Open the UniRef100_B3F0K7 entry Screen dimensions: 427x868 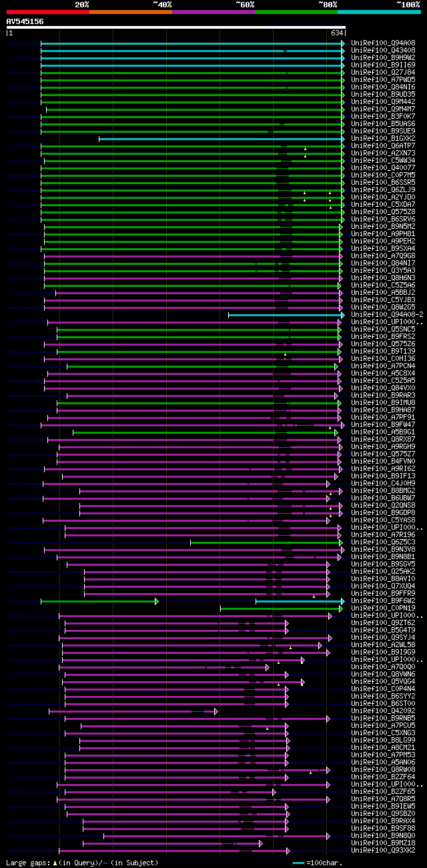coord(383,116)
